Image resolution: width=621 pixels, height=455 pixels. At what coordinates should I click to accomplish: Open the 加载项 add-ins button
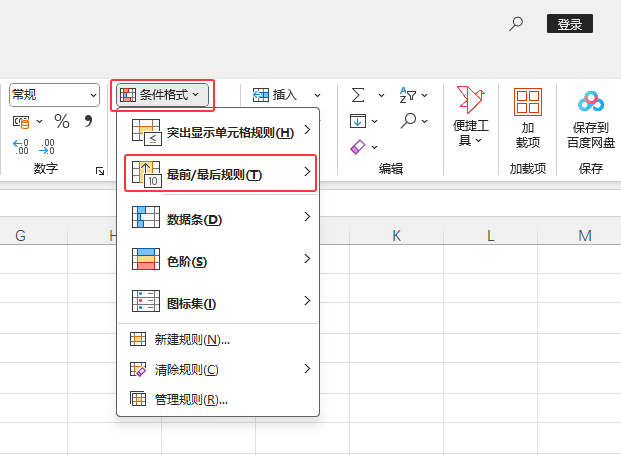(527, 117)
